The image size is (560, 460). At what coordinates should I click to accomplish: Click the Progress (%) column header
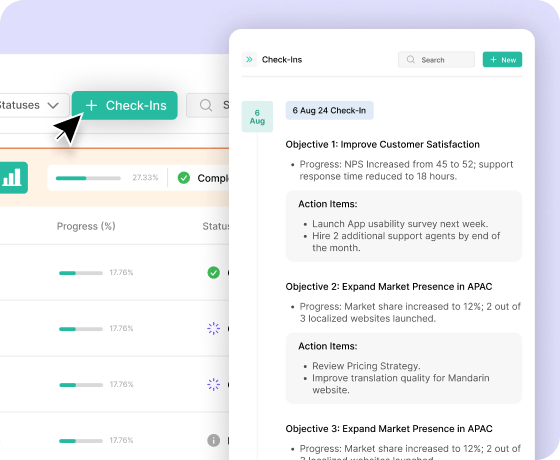tap(86, 226)
